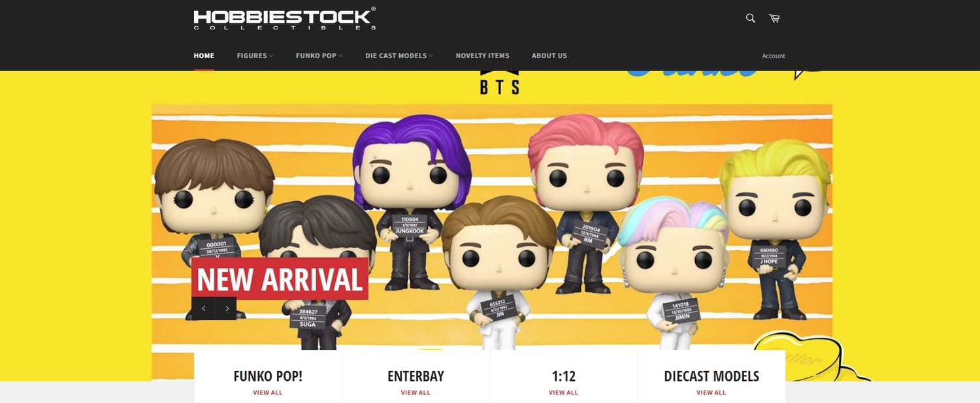Image resolution: width=980 pixels, height=403 pixels.
Task: Open the search magnifier icon
Action: tap(750, 18)
